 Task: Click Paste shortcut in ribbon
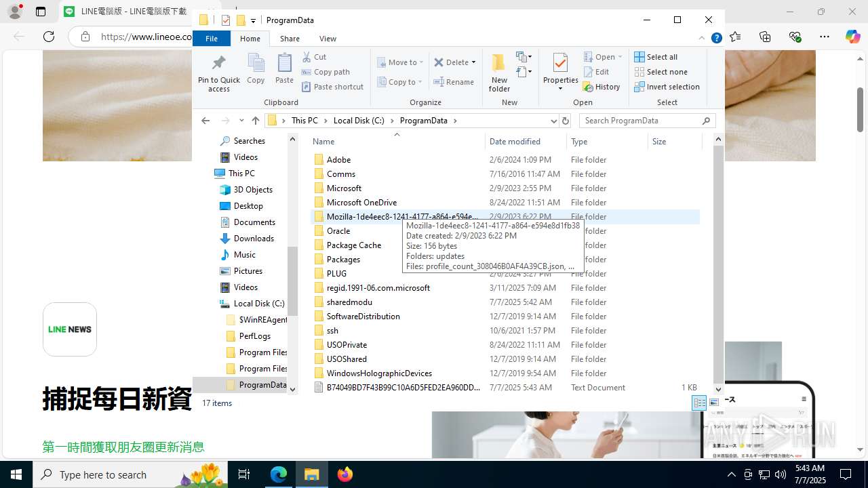click(x=332, y=87)
